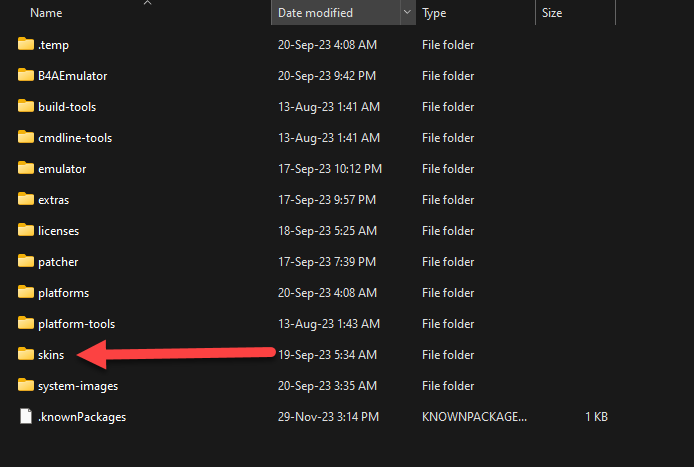Click the date 29-Nov-23 3:14 PM
694x467 pixels.
[328, 417]
